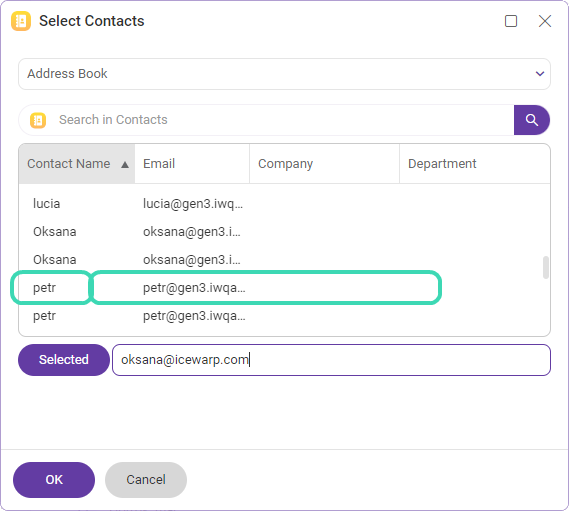Click the purple magnifier search button
The image size is (569, 511).
(532, 120)
